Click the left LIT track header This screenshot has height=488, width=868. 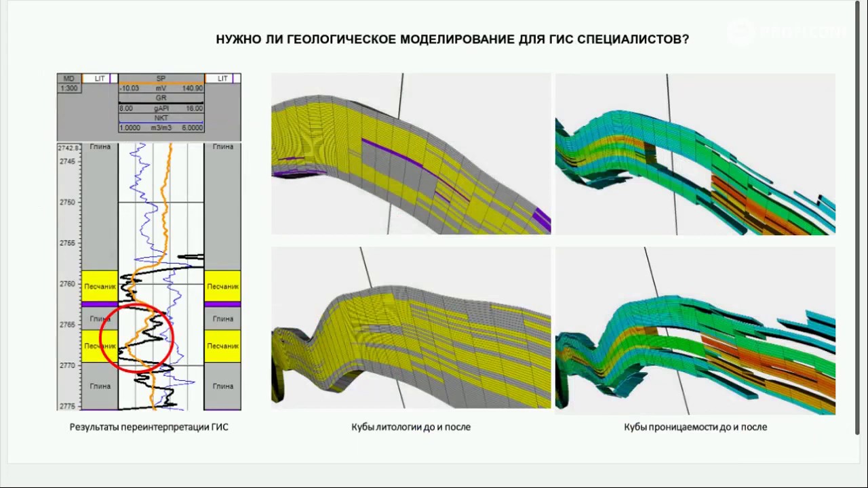coord(100,79)
